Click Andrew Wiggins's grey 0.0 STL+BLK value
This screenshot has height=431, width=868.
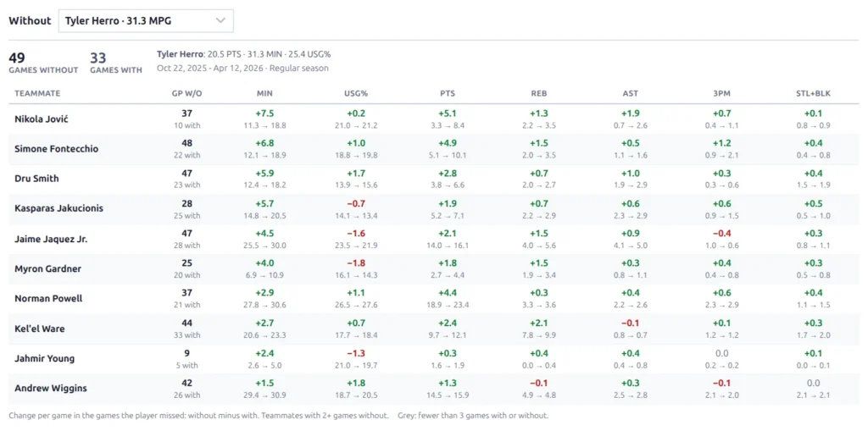[813, 383]
